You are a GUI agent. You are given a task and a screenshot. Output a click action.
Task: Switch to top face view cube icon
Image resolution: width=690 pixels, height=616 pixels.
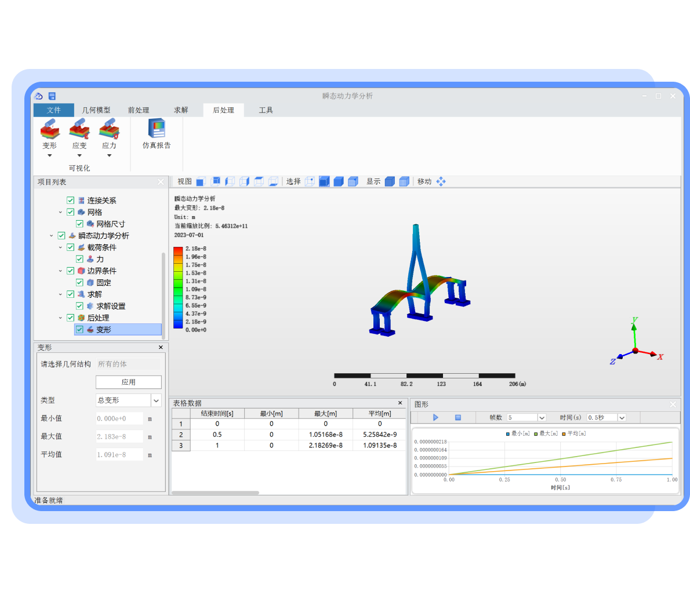pos(259,181)
